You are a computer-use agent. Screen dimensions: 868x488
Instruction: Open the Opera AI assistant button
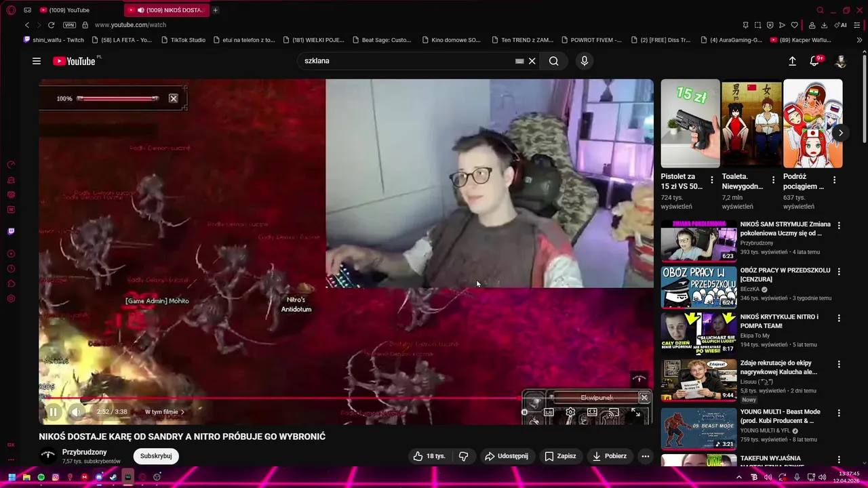(x=841, y=25)
